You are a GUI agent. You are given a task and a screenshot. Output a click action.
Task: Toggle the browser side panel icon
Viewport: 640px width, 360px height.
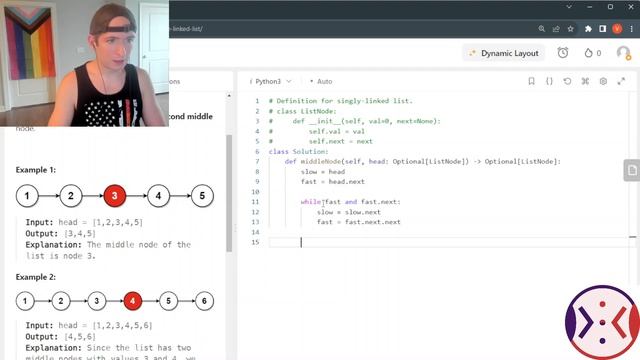[x=602, y=29]
